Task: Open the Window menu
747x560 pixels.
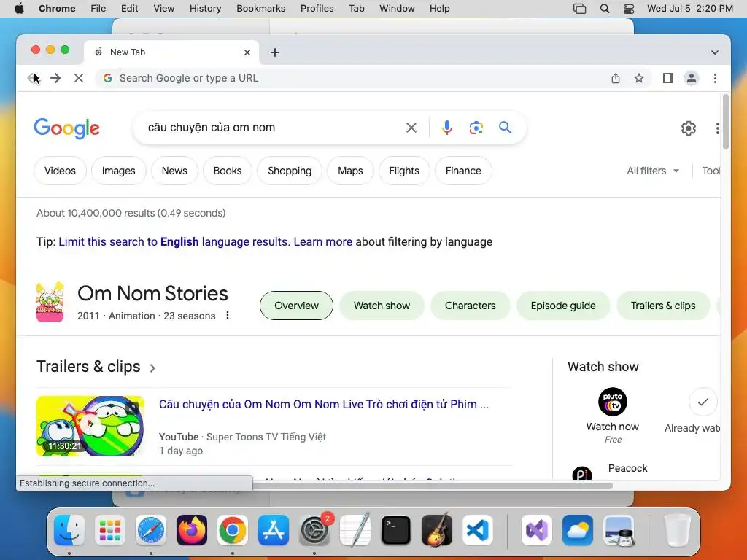Action: point(397,9)
